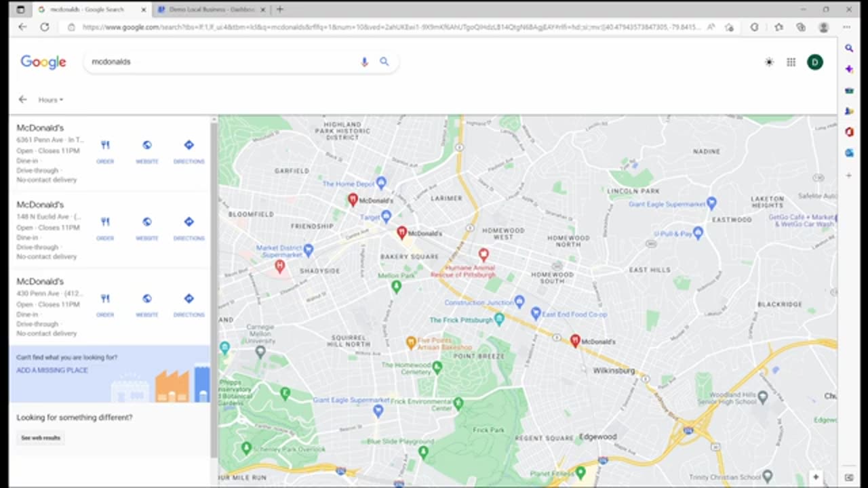The image size is (868, 488).
Task: Switch to the mcdonalds Google Search tab
Action: (x=92, y=9)
